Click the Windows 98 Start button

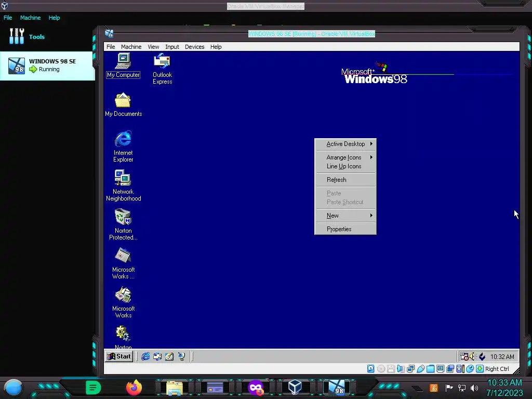pyautogui.click(x=119, y=356)
